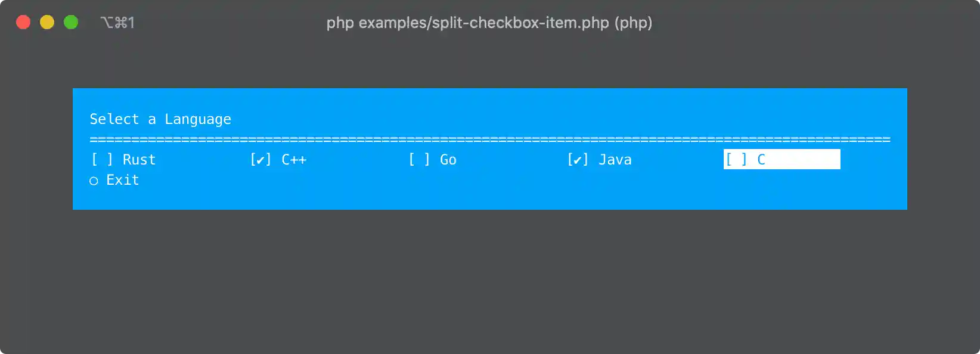980x354 pixels.
Task: Click the green zoom traffic light
Action: [71, 21]
